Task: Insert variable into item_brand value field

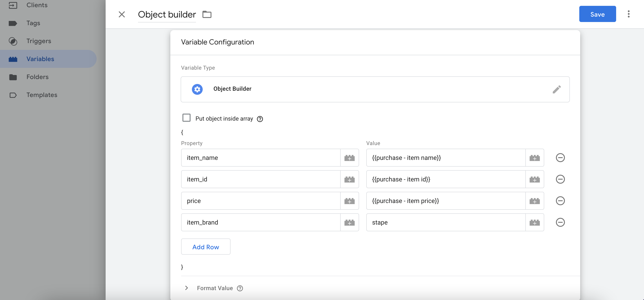Action: point(535,222)
